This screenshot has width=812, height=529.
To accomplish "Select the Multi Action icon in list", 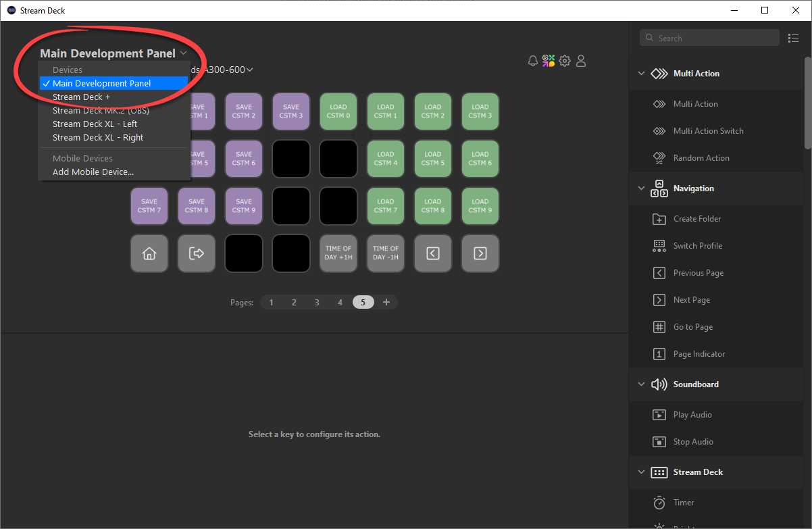I will (659, 104).
